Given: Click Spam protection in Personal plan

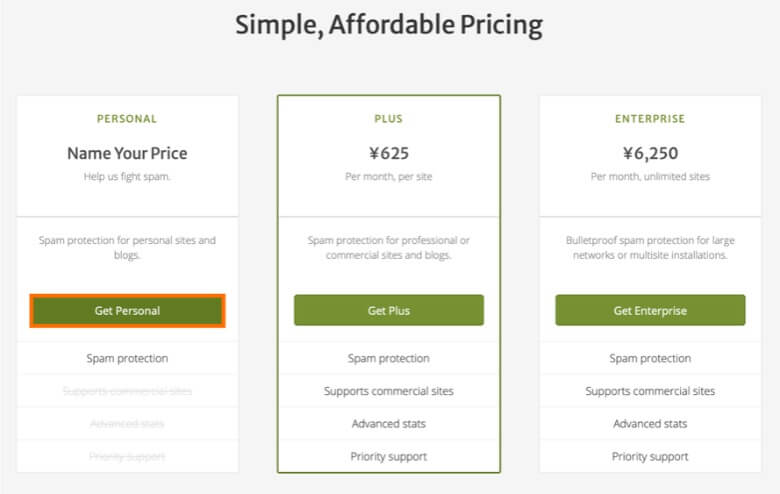Looking at the screenshot, I should [127, 358].
